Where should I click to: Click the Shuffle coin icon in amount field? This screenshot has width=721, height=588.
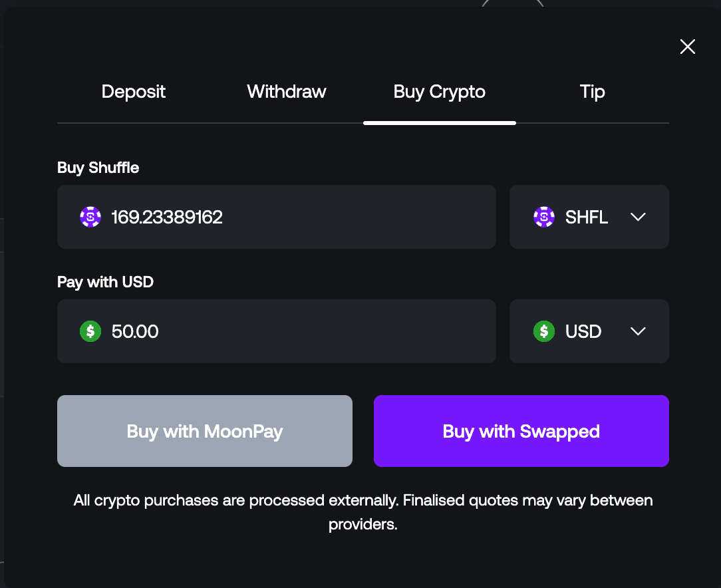click(90, 217)
